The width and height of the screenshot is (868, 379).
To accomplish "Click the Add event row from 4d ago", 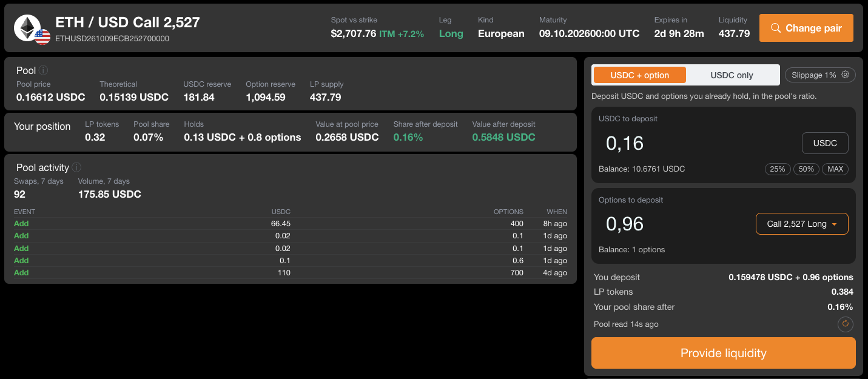I will pyautogui.click(x=291, y=273).
